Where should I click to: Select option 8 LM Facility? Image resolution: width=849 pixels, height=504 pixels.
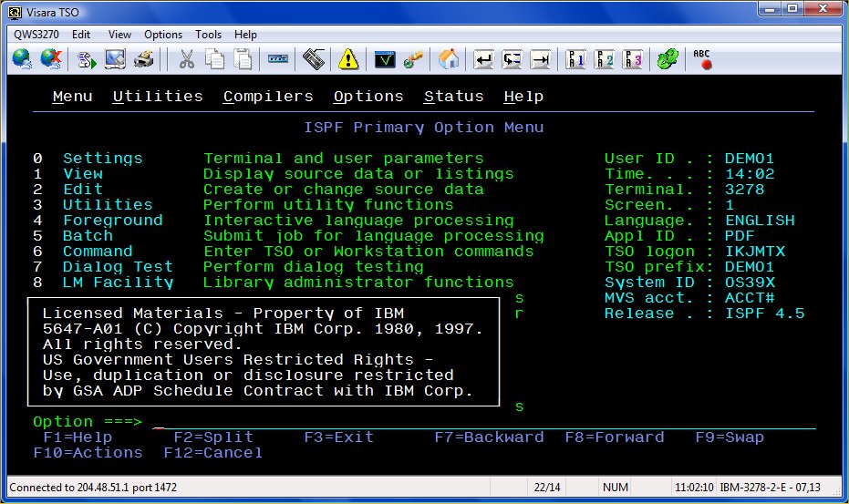tap(118, 283)
